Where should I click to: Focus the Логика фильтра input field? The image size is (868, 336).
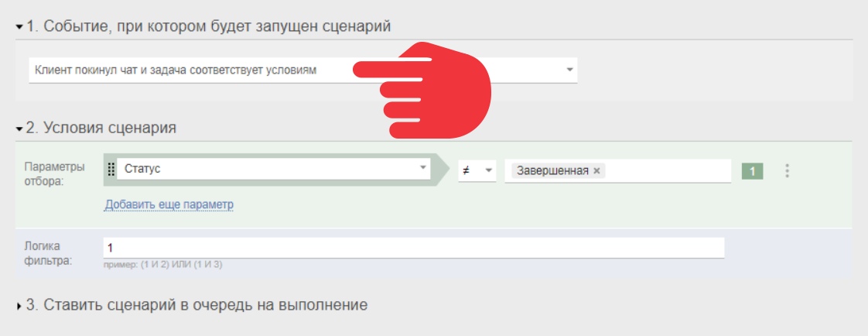(x=414, y=248)
